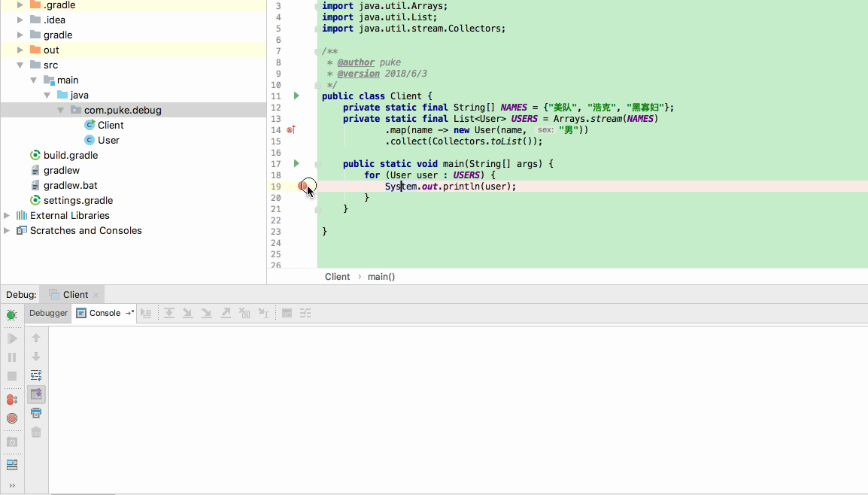Click the Run main method gutter arrow
868x495 pixels.
pos(295,163)
